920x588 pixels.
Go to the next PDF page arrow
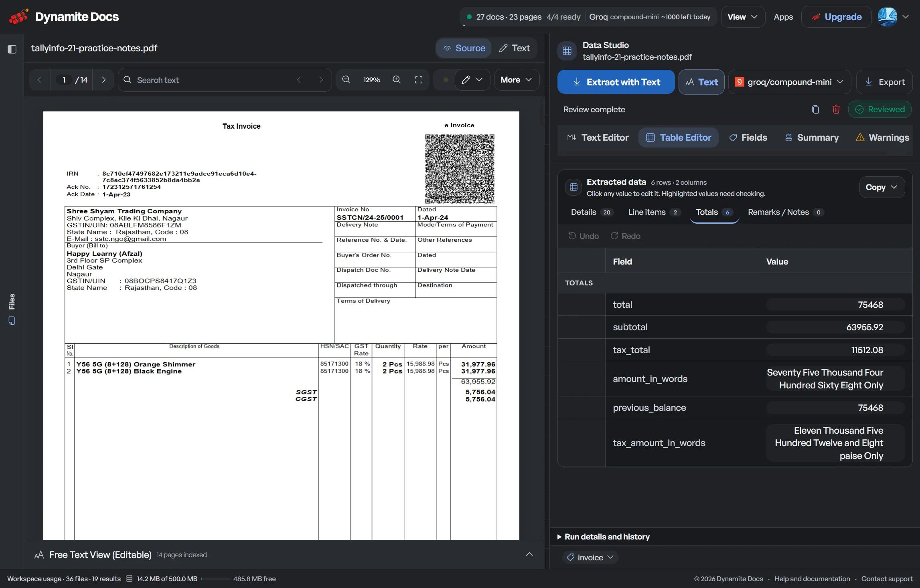pos(104,80)
